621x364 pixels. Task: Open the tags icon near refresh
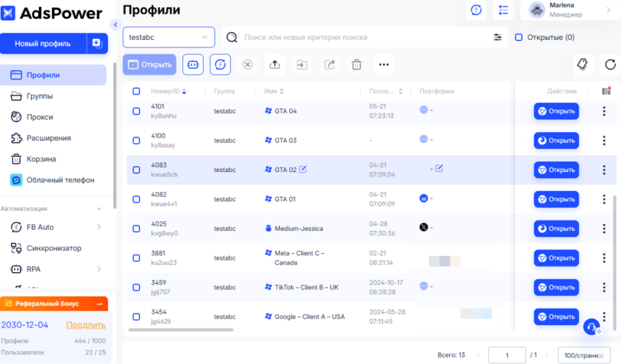click(582, 65)
